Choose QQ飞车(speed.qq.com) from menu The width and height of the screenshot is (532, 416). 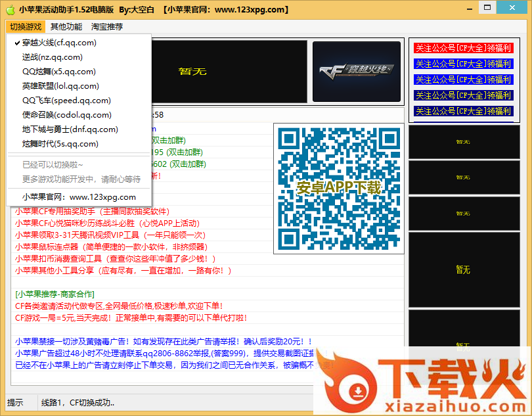click(79, 101)
